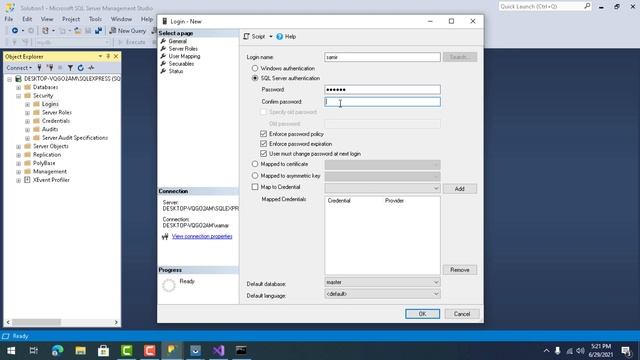Click the Password field
640x360 pixels.
click(x=382, y=89)
